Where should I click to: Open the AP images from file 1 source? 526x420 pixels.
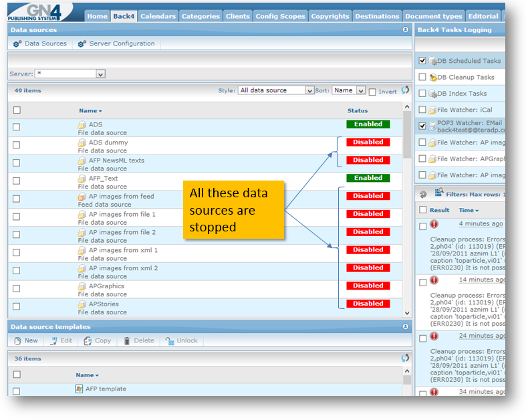pos(122,215)
